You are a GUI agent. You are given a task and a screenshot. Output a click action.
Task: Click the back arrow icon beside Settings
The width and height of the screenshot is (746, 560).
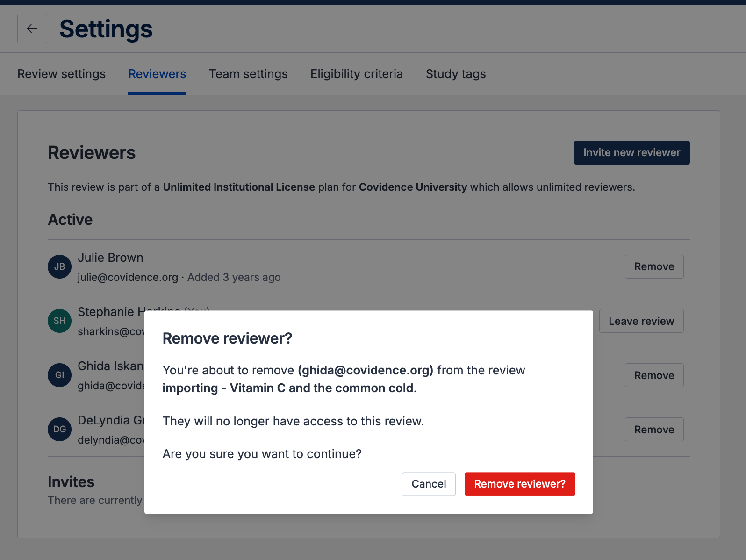pyautogui.click(x=32, y=29)
